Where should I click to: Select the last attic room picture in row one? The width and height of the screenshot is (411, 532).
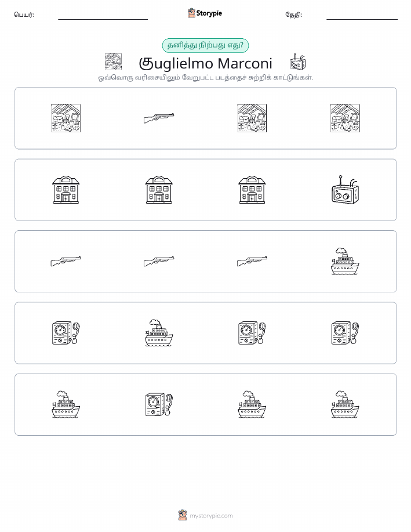[x=345, y=118]
